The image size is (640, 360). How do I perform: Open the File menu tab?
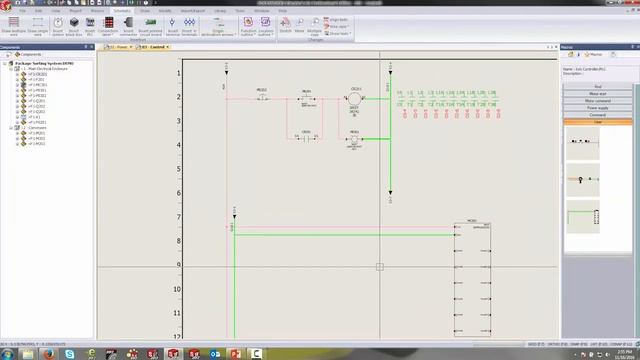(22, 11)
